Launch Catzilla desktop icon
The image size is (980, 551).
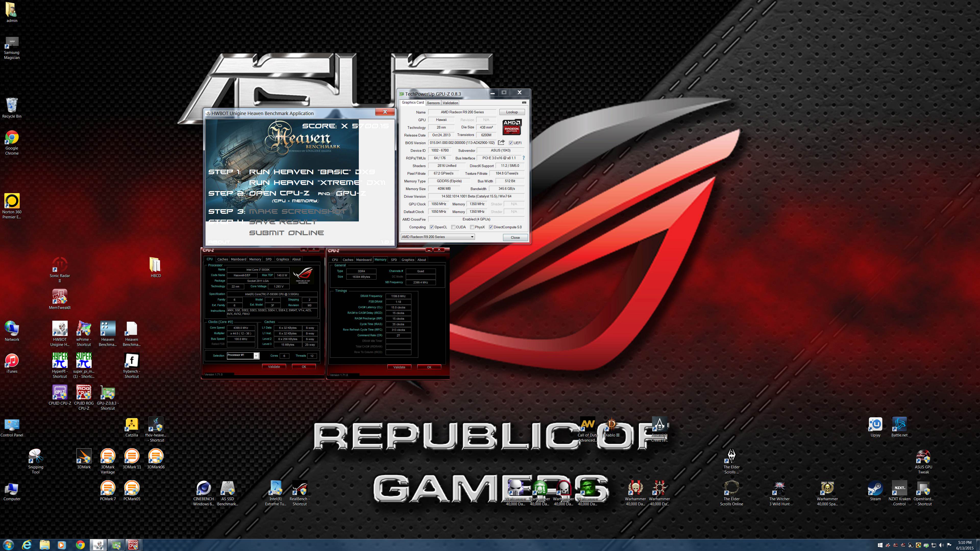132,427
